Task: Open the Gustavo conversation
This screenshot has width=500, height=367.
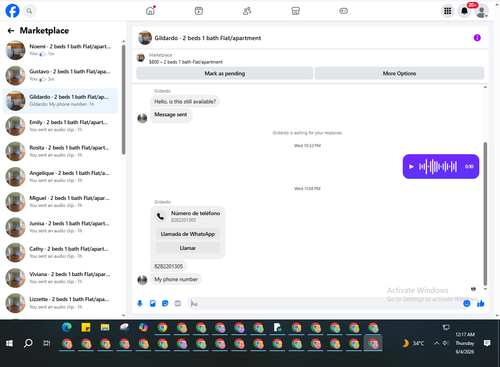Action: point(60,75)
